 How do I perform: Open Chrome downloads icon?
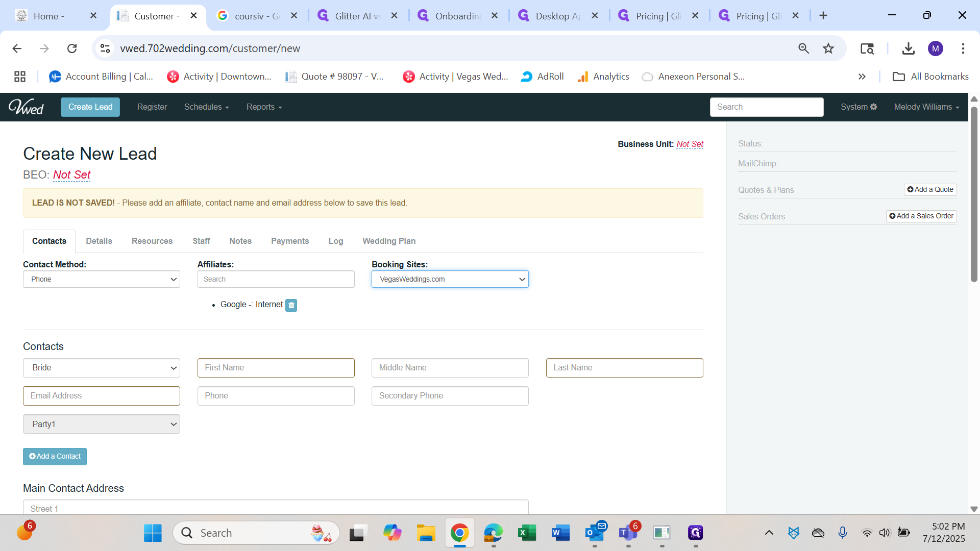[x=908, y=48]
